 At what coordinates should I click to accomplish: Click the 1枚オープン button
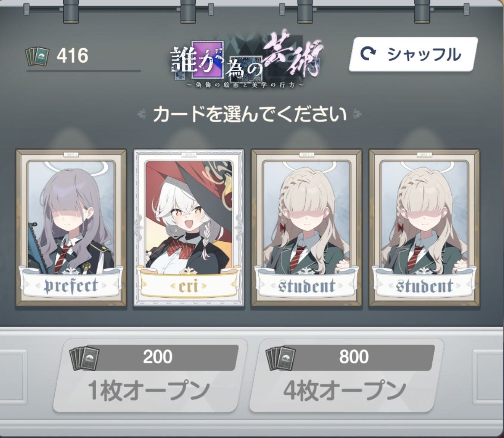[x=150, y=375]
